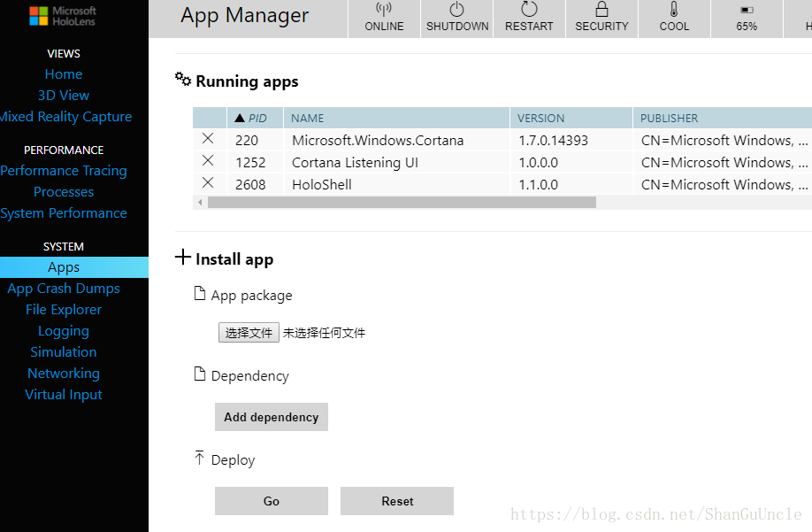Open System Performance page
This screenshot has width=812, height=532.
(x=63, y=213)
